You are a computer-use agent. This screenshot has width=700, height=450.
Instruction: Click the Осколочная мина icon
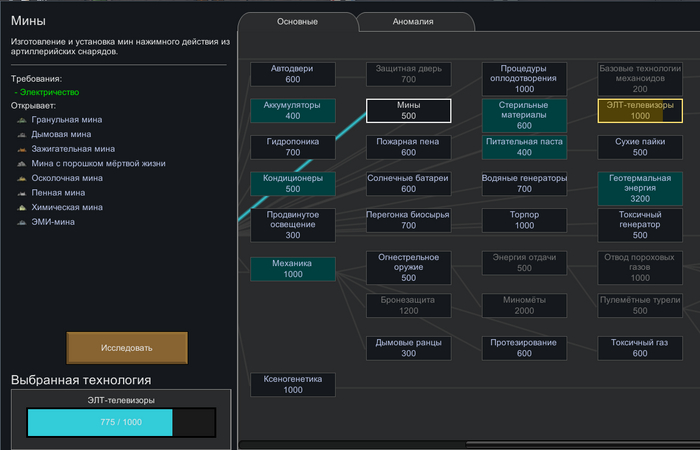pos(22,178)
